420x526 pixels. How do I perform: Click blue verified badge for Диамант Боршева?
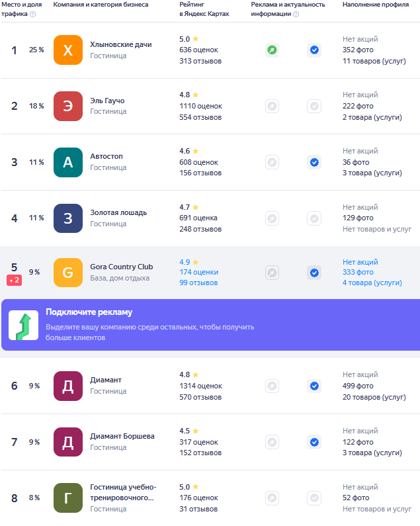coord(314,442)
